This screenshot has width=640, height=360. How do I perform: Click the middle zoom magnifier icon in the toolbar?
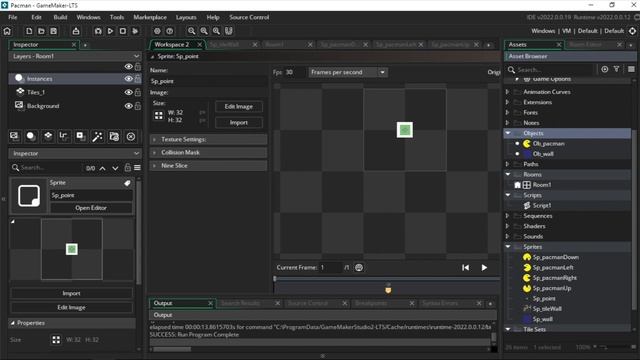point(204,31)
